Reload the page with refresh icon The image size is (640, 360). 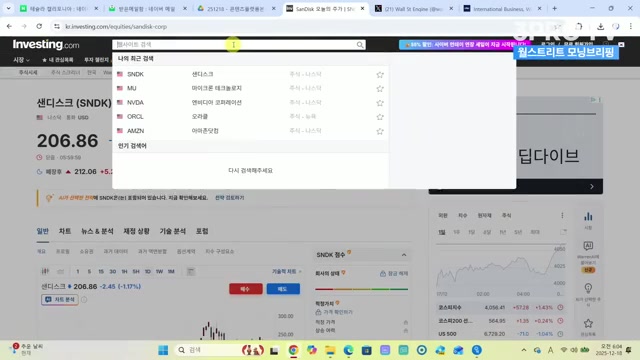pos(39,27)
